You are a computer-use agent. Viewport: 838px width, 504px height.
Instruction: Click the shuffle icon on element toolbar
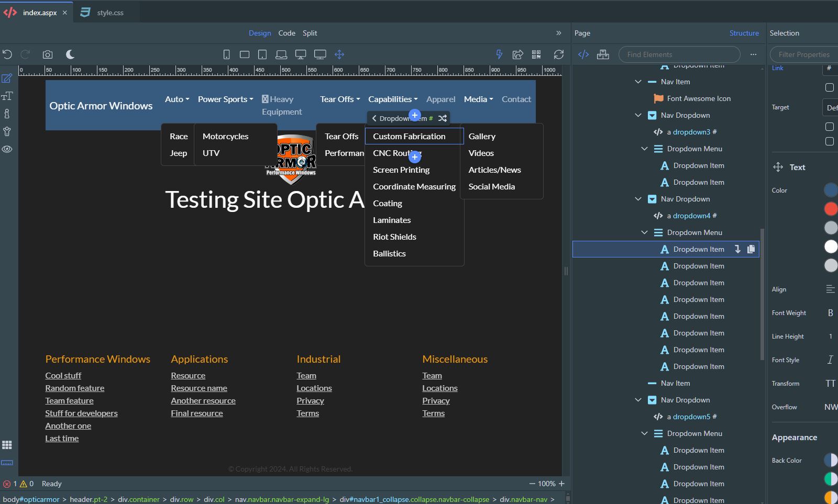(443, 118)
